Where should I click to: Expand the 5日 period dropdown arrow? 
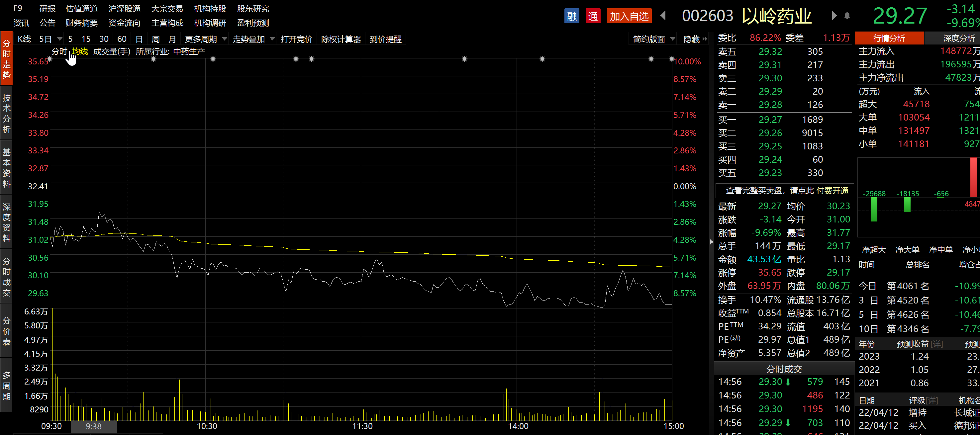pyautogui.click(x=59, y=39)
